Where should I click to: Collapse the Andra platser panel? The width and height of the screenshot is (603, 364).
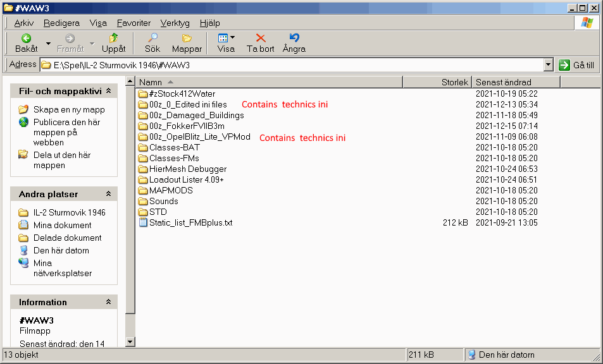click(108, 194)
